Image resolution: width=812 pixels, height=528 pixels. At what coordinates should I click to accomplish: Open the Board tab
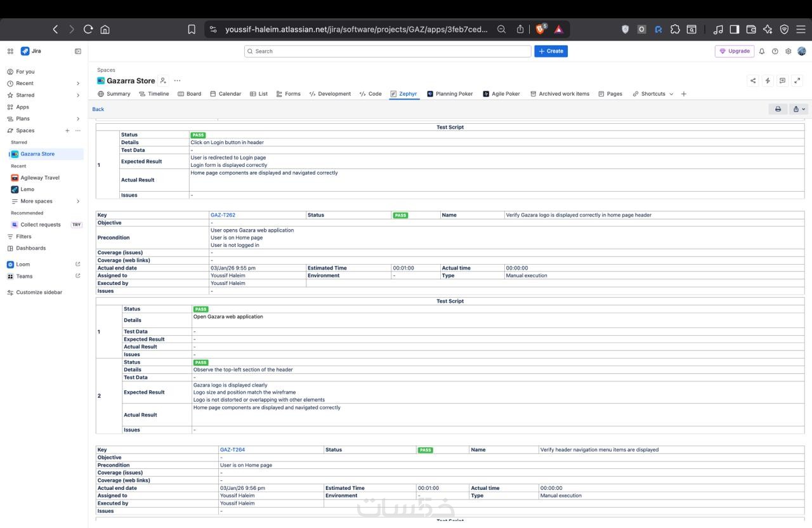point(189,94)
